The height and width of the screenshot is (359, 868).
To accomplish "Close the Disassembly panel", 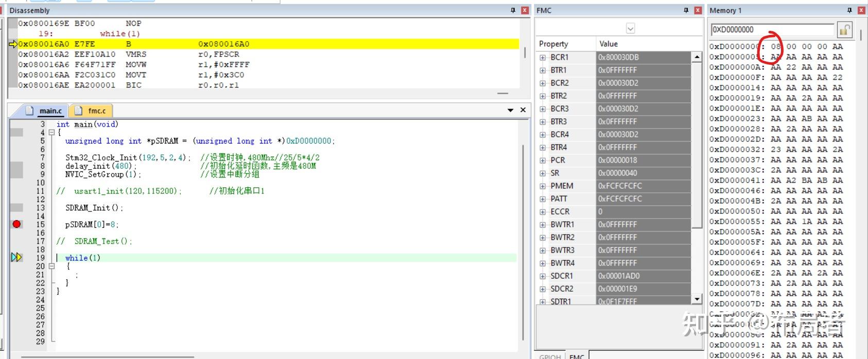I will pos(525,10).
